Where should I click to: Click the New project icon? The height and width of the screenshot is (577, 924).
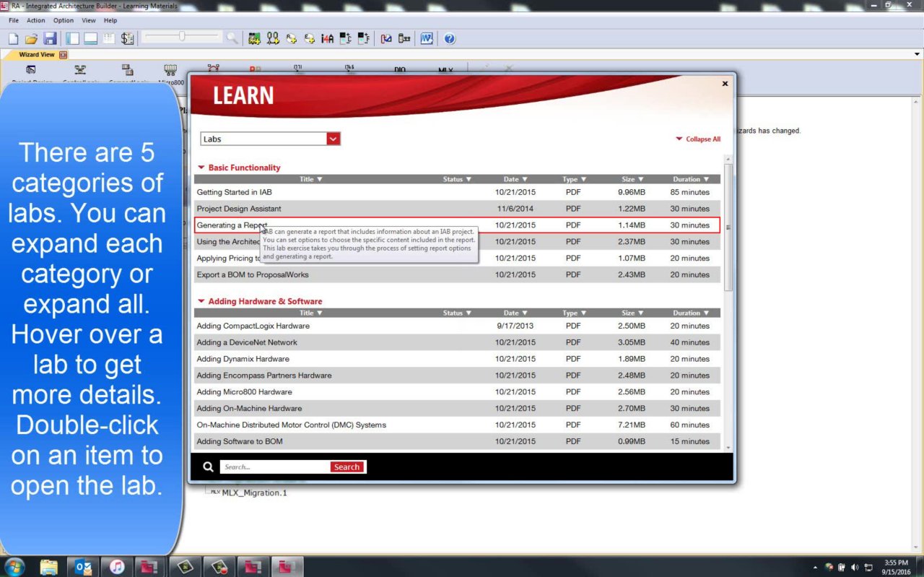(x=14, y=39)
